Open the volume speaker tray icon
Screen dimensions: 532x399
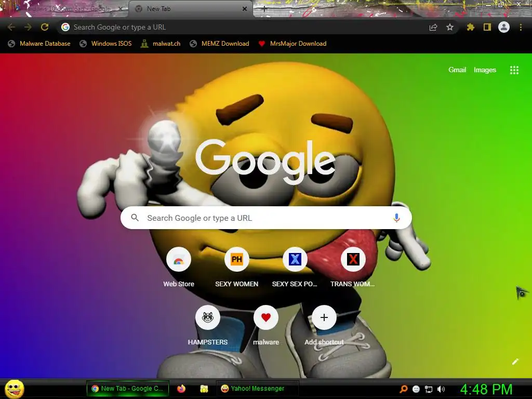pos(441,389)
